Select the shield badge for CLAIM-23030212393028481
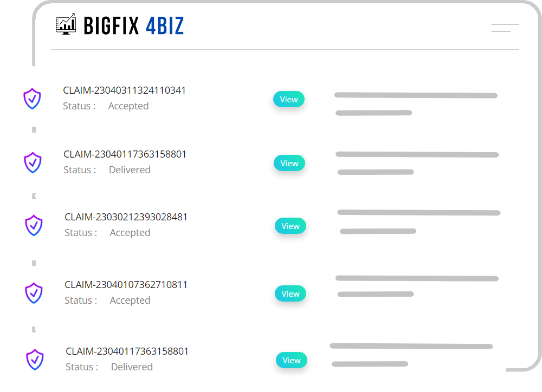The height and width of the screenshot is (392, 542). (33, 225)
